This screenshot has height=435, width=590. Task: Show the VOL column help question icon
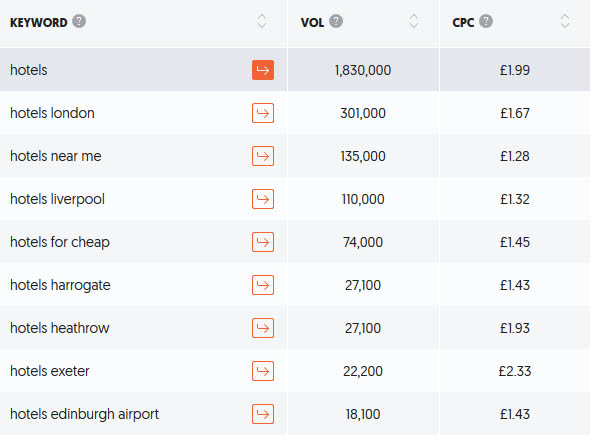coord(336,21)
